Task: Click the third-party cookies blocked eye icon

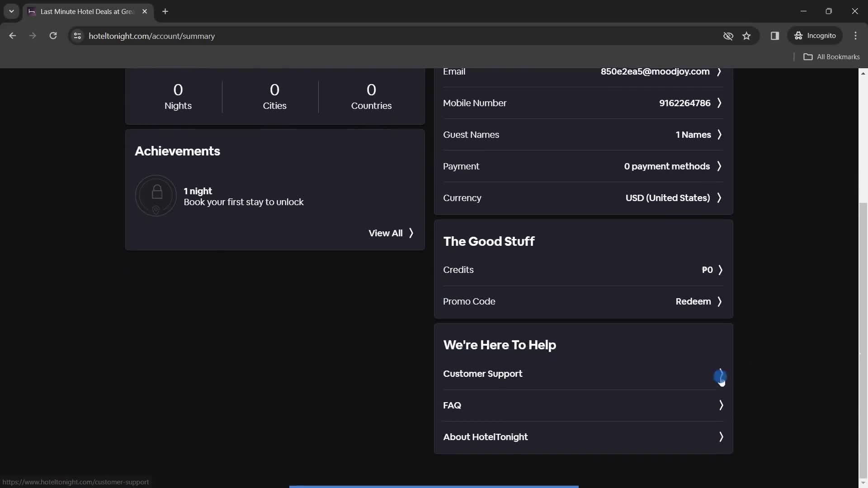Action: (x=728, y=36)
